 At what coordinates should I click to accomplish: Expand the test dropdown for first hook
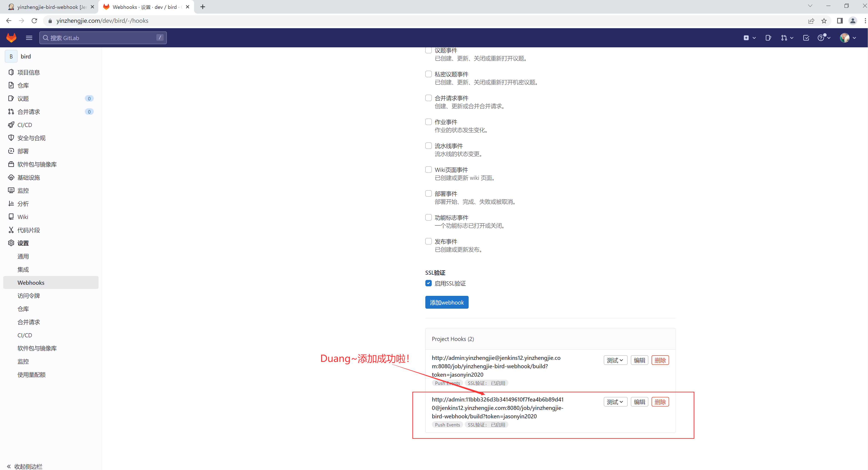click(615, 360)
